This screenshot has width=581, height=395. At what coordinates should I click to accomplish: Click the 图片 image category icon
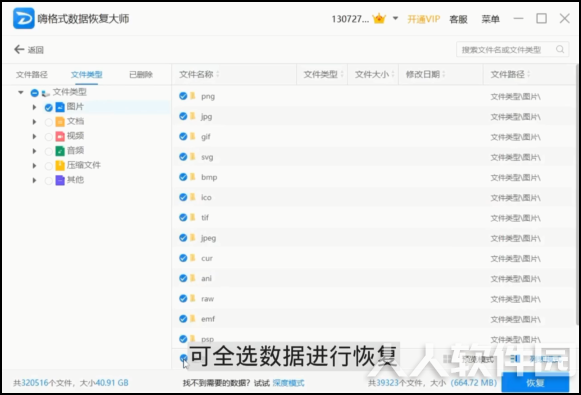[60, 107]
